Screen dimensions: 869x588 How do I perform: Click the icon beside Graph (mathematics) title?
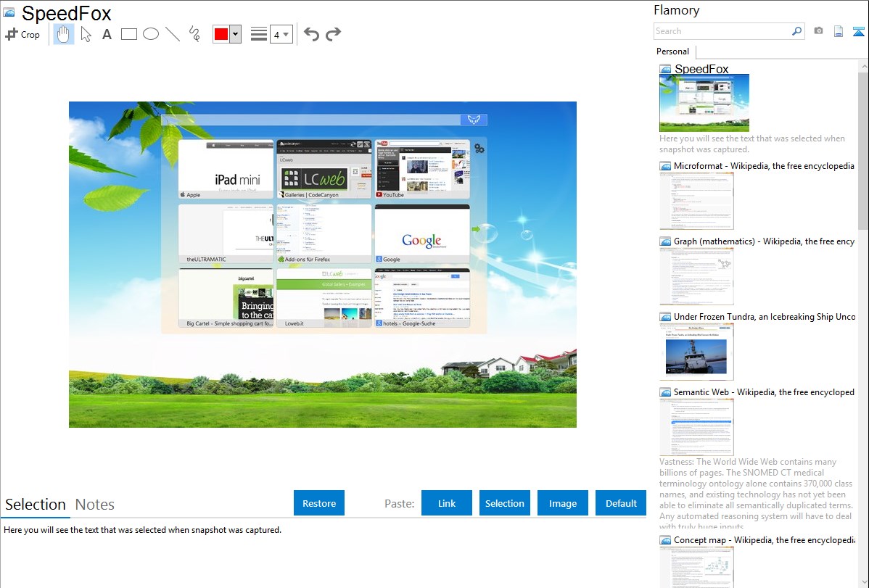point(665,241)
